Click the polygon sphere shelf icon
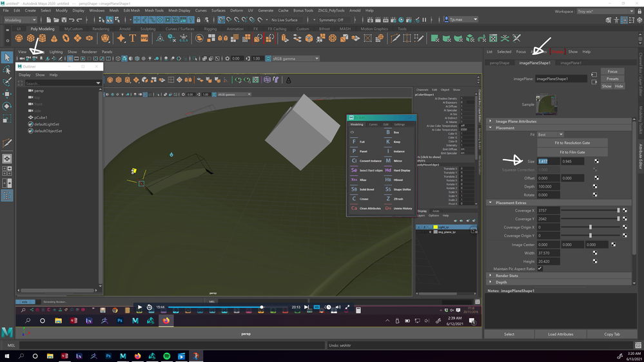Image resolution: width=644 pixels, height=362 pixels. coord(19,38)
